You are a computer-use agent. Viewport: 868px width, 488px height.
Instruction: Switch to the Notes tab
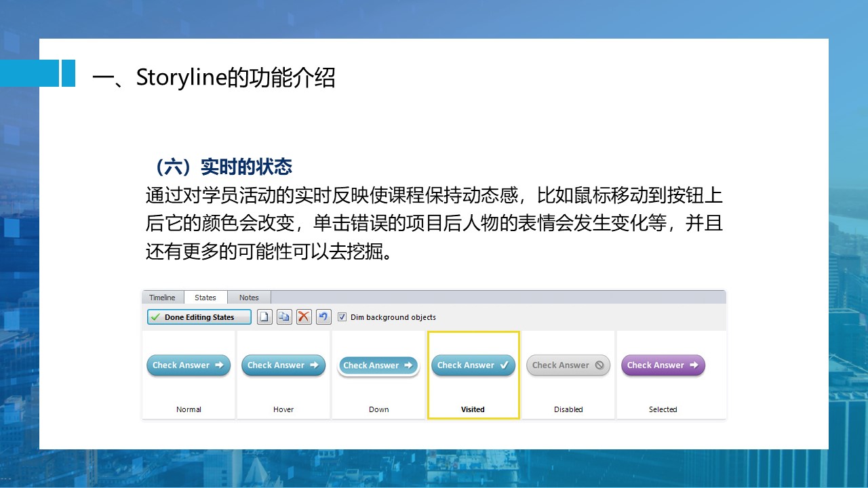click(249, 298)
